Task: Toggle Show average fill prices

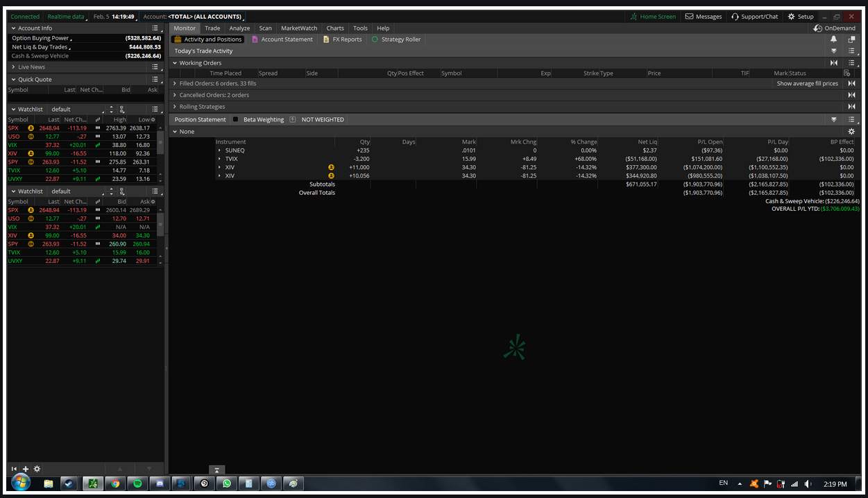Action: [x=807, y=83]
